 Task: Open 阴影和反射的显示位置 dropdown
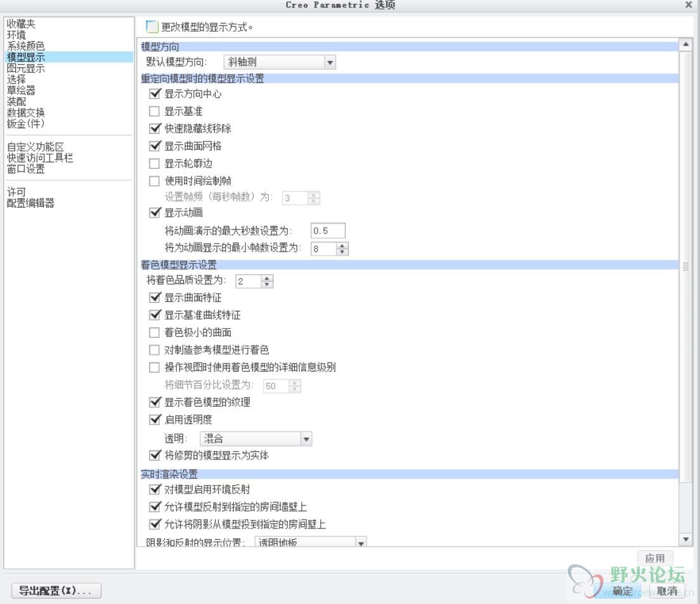(x=311, y=542)
